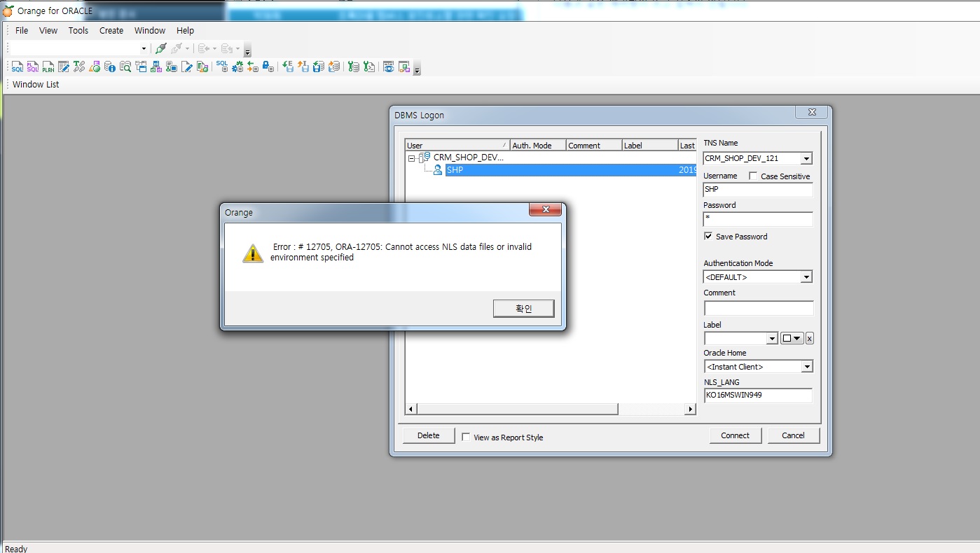Click the NLS_LANG input field
The width and height of the screenshot is (980, 553).
coord(758,395)
